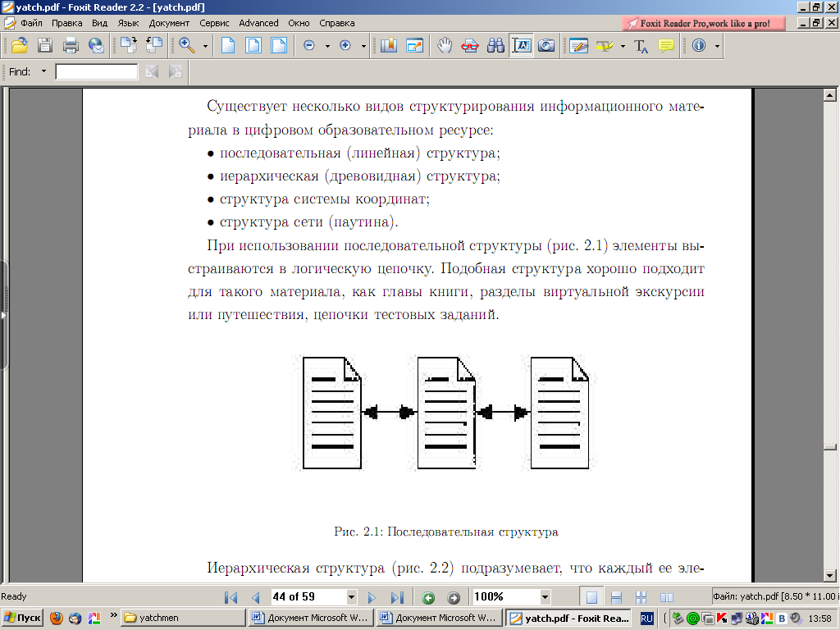Click the RU language indicator

coord(646,619)
